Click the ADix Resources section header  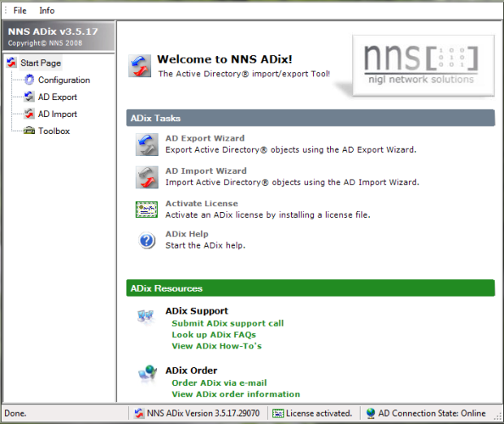tap(311, 288)
